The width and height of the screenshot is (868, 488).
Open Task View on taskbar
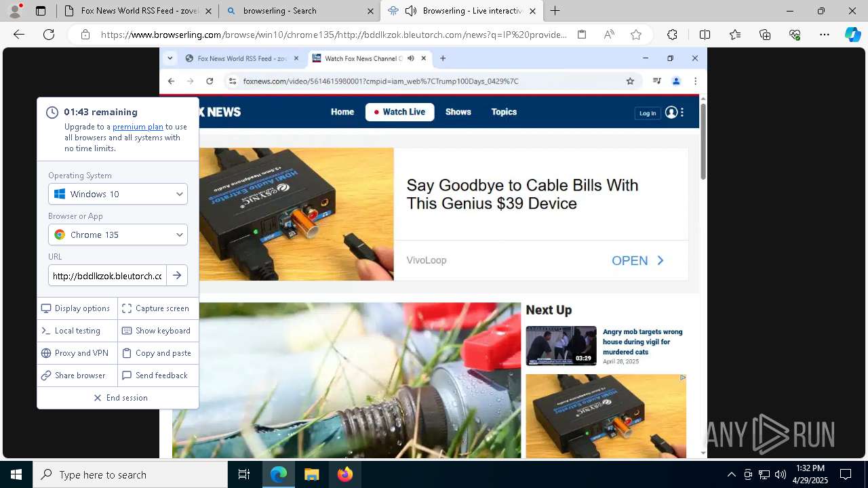(244, 474)
